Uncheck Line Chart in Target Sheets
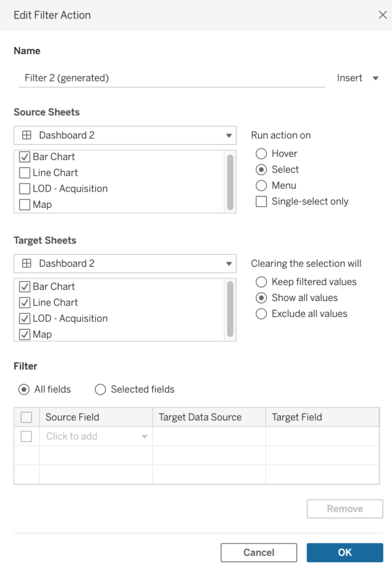392x575 pixels. pos(25,303)
